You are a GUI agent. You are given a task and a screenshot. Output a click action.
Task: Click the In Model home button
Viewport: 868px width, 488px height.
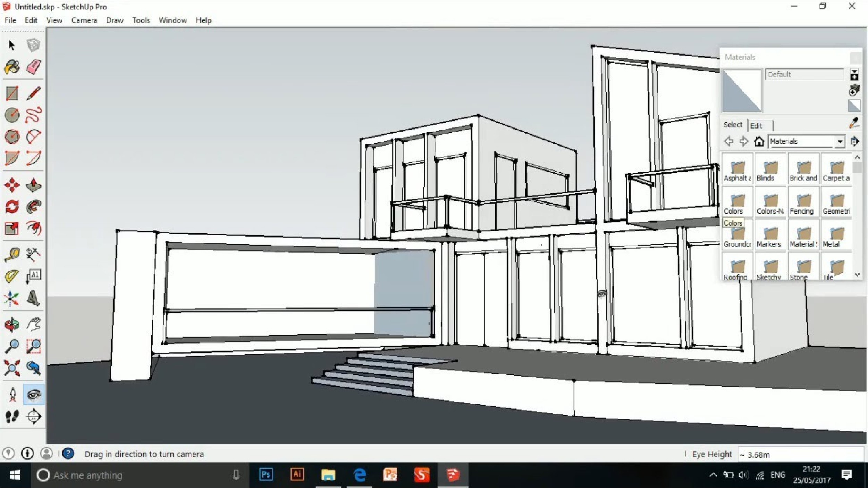pyautogui.click(x=759, y=141)
